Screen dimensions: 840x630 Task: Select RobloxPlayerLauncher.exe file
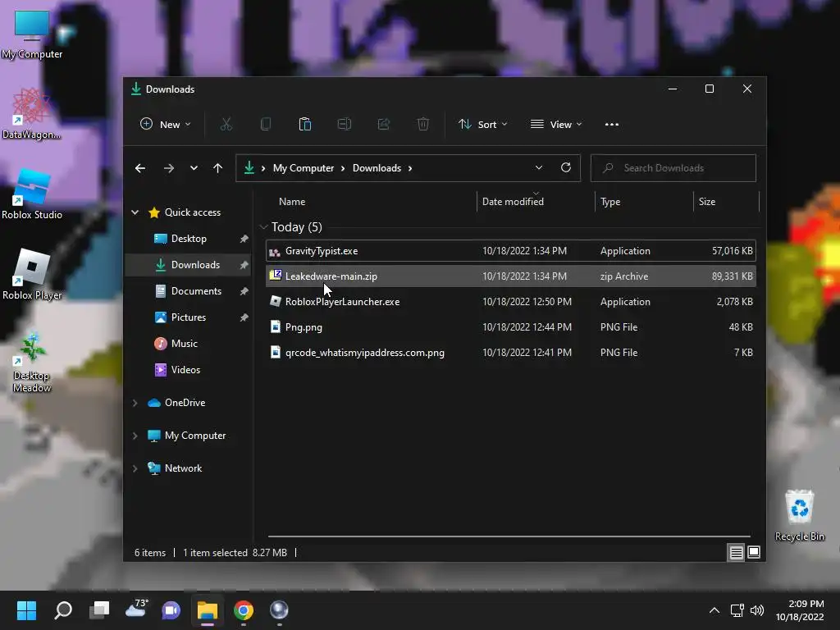click(x=511, y=302)
